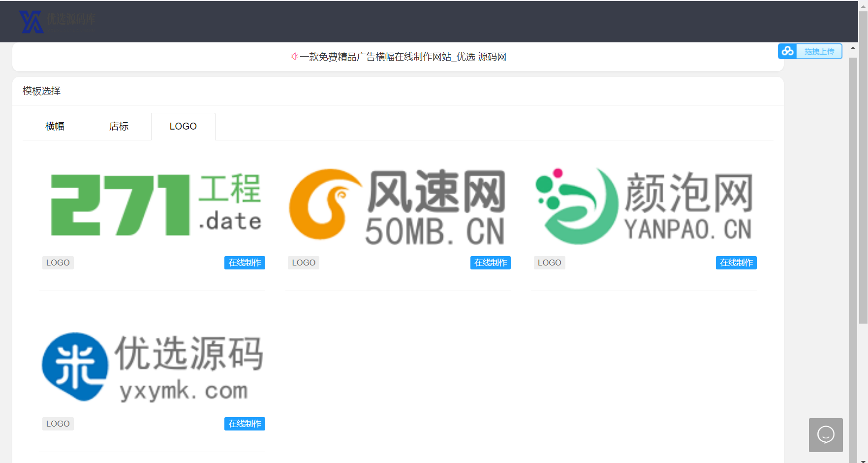Switch to the 横幅 tab
The image size is (868, 463).
click(55, 127)
